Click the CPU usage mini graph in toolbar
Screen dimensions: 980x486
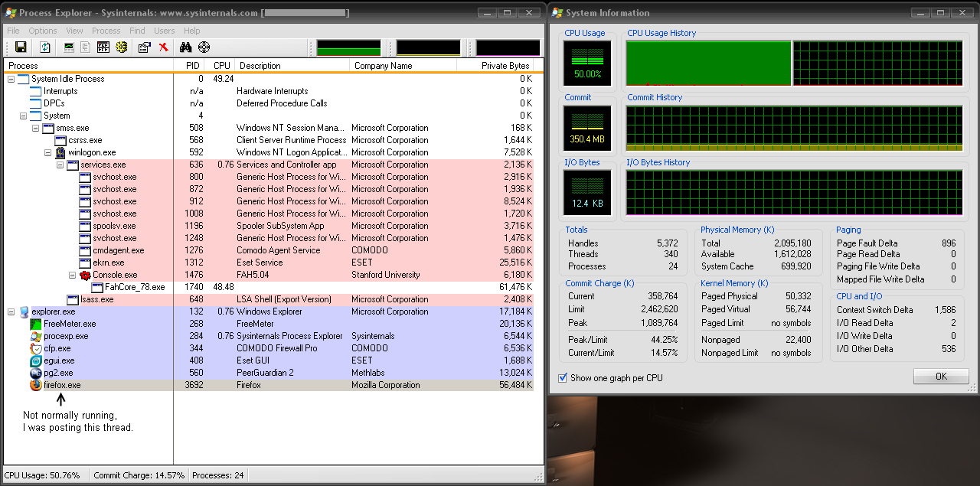348,48
